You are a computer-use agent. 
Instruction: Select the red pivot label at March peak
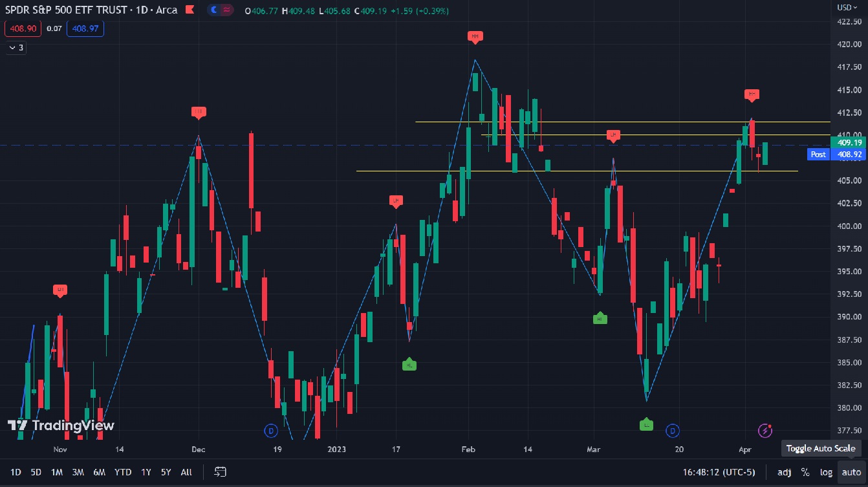613,135
